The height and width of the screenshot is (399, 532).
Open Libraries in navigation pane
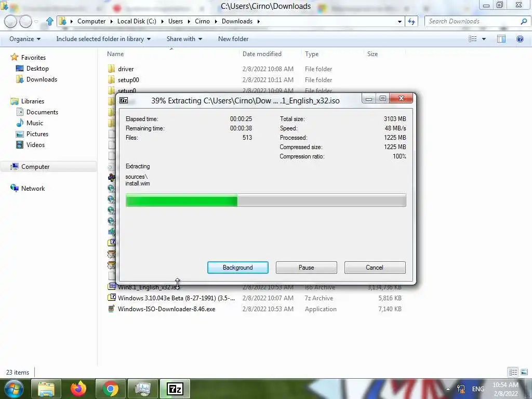(33, 101)
